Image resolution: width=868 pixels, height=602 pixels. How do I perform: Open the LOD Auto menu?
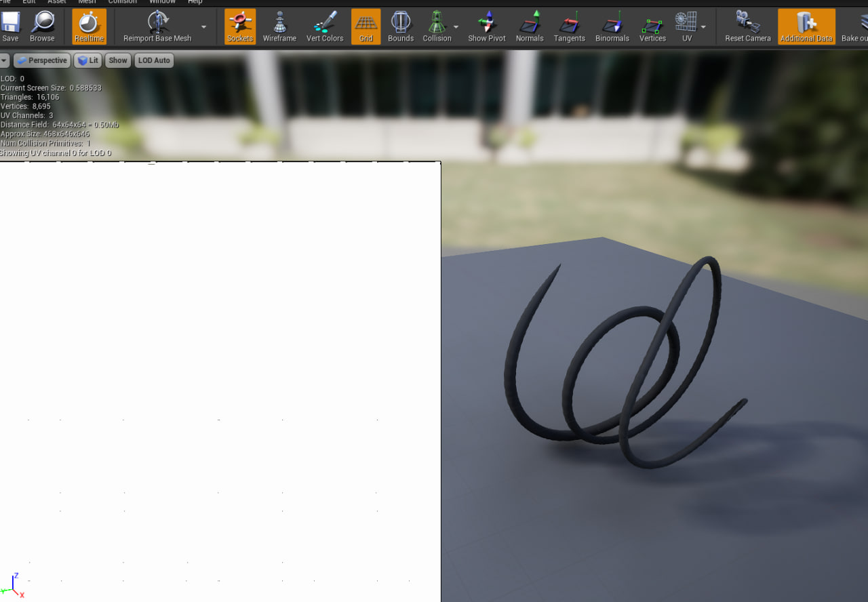(x=154, y=60)
